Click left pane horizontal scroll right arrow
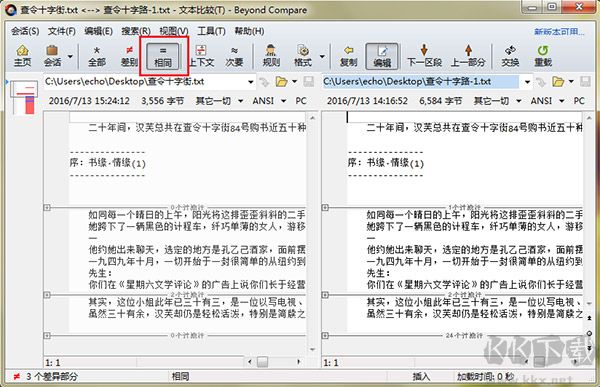The width and height of the screenshot is (600, 387). pyautogui.click(x=298, y=362)
